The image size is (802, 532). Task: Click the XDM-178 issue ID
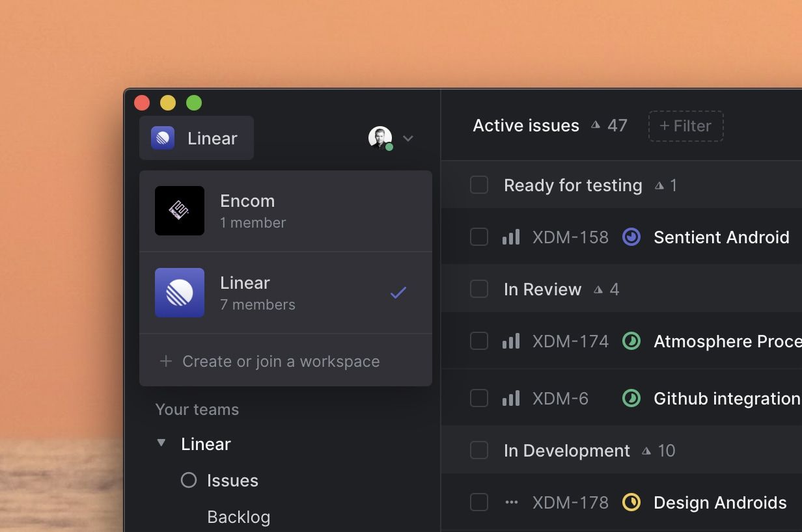(570, 503)
